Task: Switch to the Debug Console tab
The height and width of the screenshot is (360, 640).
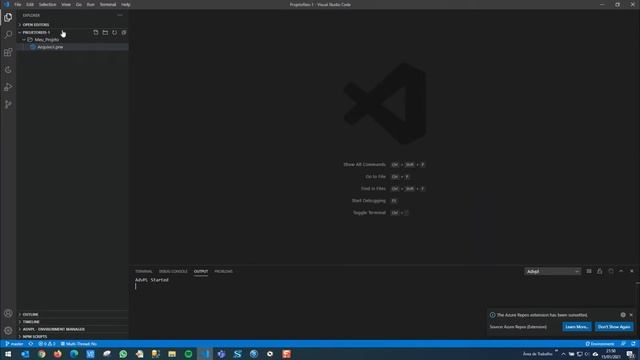Action: coord(173,271)
